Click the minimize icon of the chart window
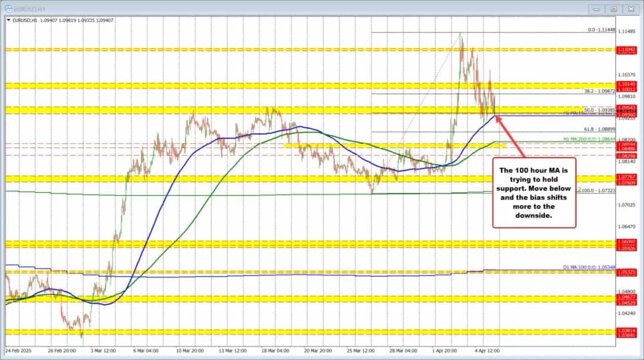The image size is (644, 360). coord(595,10)
